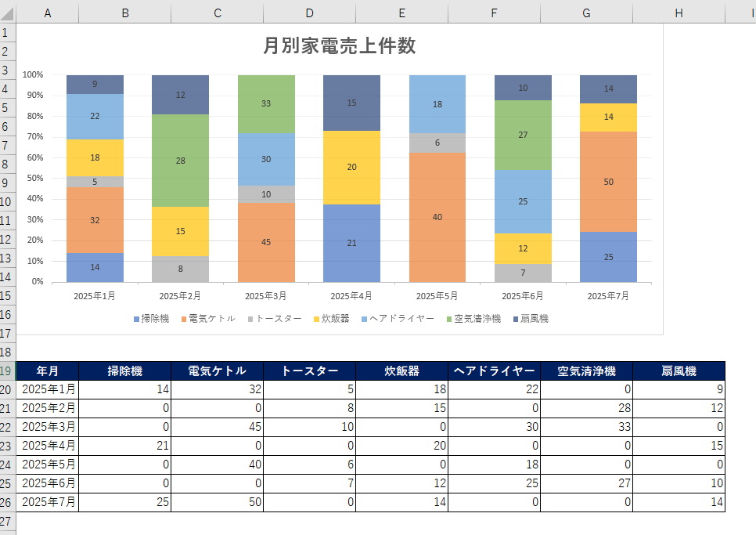Select row 19 header
Viewport: 756px width, 535px height.
7,371
